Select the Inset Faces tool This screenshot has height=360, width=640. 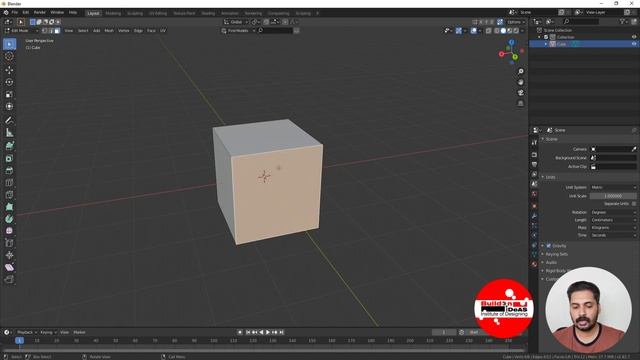click(x=9, y=158)
